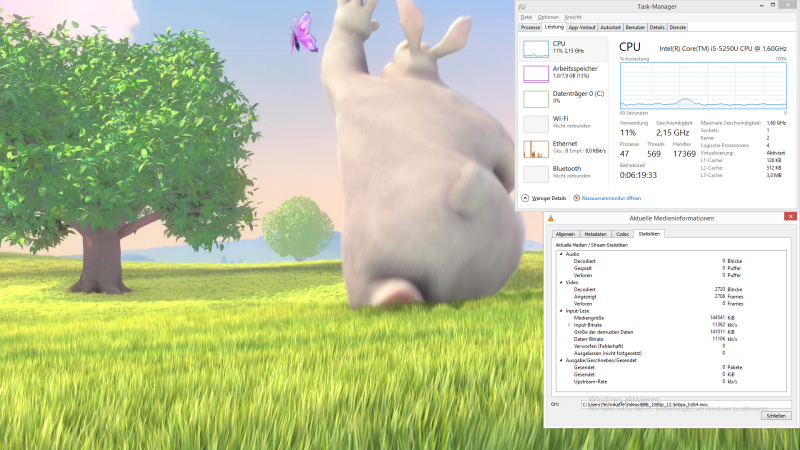Click the L3-Cache 3,0 MB value
Viewport: 800px width, 450px height.
pyautogui.click(x=773, y=175)
